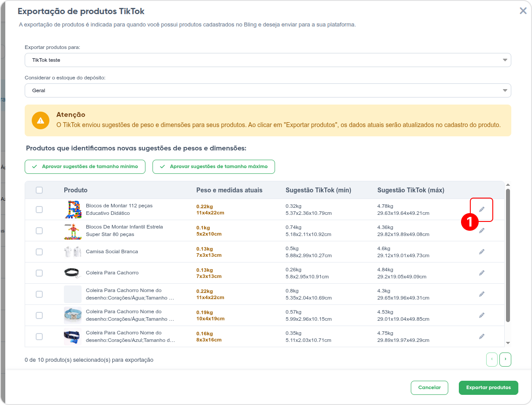Approve maximum size suggestions
The width and height of the screenshot is (532, 405).
tap(214, 167)
